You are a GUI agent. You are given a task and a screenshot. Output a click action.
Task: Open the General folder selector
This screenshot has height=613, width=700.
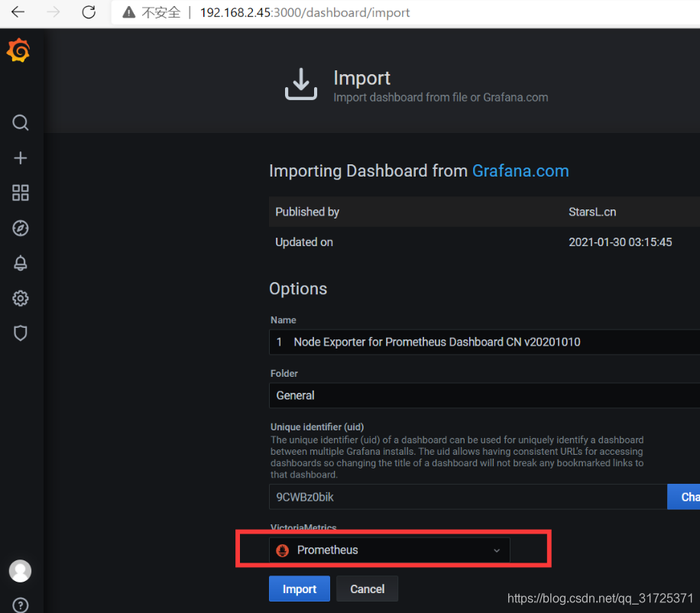click(x=484, y=395)
